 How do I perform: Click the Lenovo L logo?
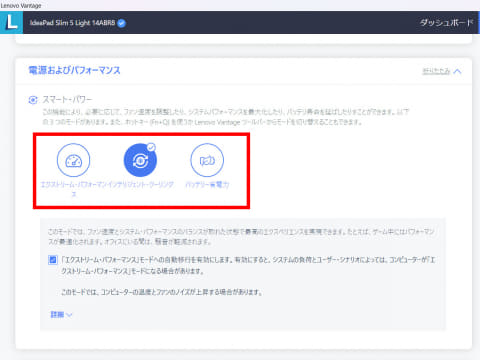coord(11,22)
